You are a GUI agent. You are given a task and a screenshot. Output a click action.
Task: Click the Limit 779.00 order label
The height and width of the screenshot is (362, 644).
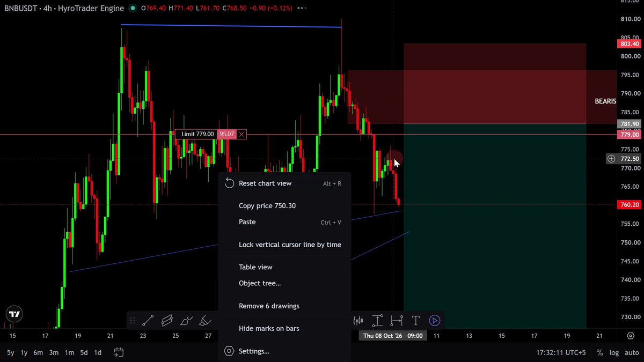197,134
